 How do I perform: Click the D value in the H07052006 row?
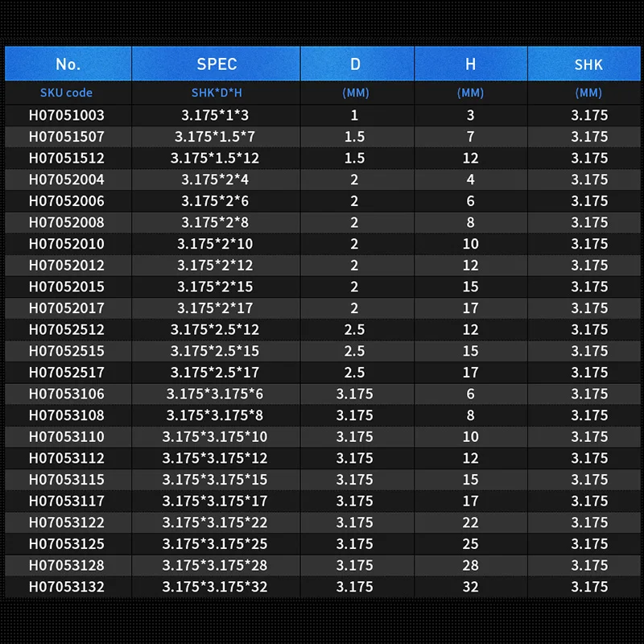pos(355,201)
